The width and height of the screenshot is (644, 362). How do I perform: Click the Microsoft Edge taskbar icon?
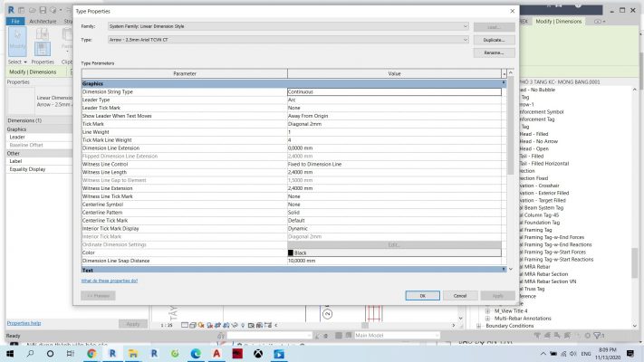(x=196, y=354)
